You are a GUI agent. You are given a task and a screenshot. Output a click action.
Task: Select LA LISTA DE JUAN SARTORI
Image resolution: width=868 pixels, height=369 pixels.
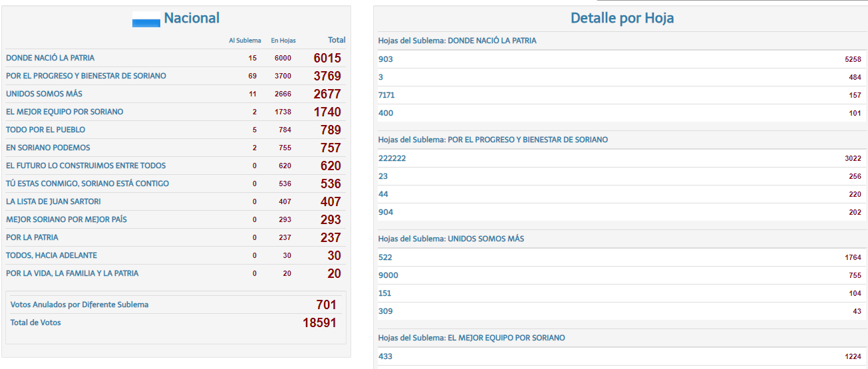point(53,201)
